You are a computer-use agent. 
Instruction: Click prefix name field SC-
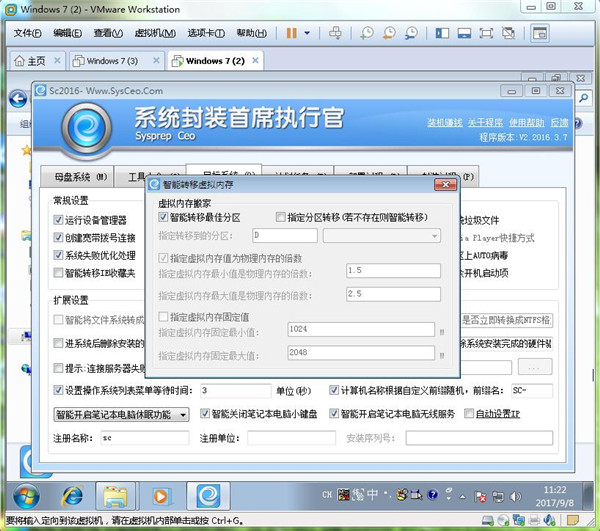(532, 391)
